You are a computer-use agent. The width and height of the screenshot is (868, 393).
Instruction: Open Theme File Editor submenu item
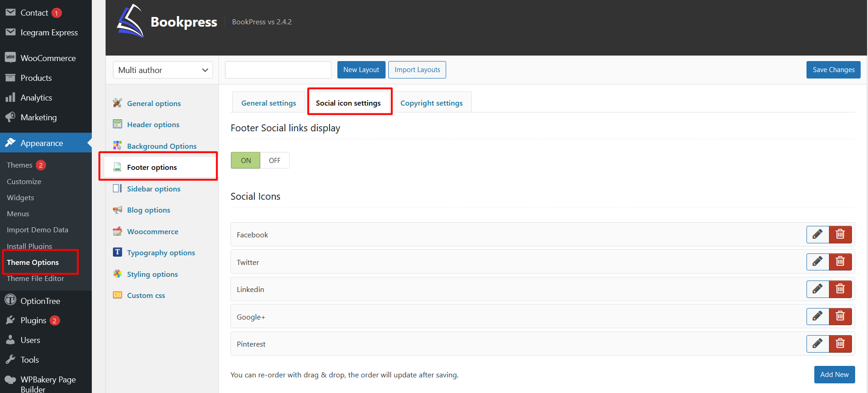pos(35,278)
